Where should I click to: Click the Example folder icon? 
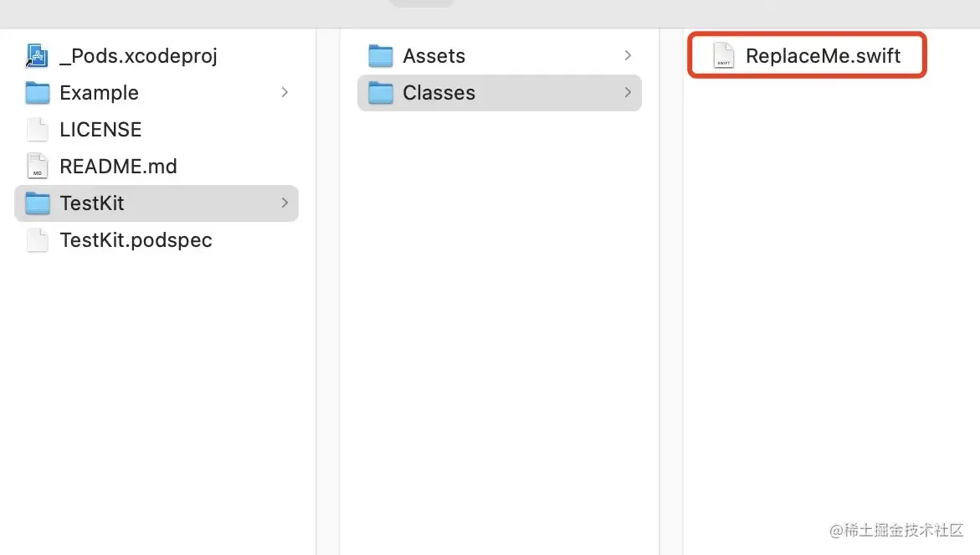click(38, 93)
